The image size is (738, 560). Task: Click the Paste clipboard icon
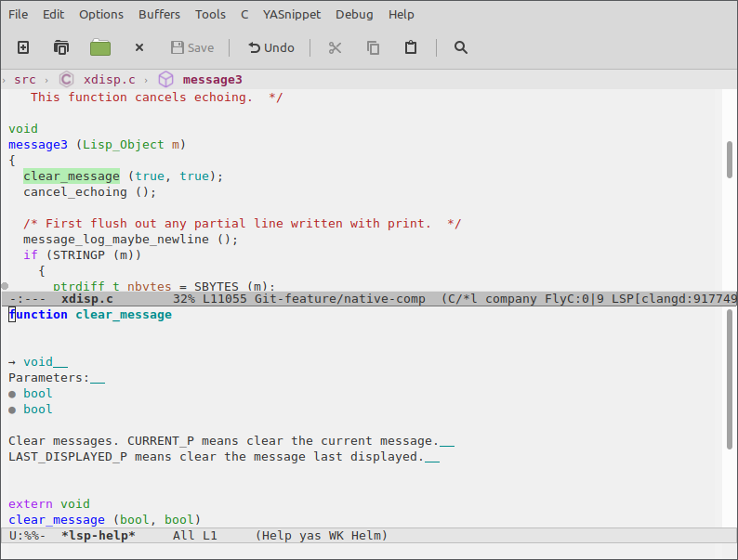pos(411,47)
